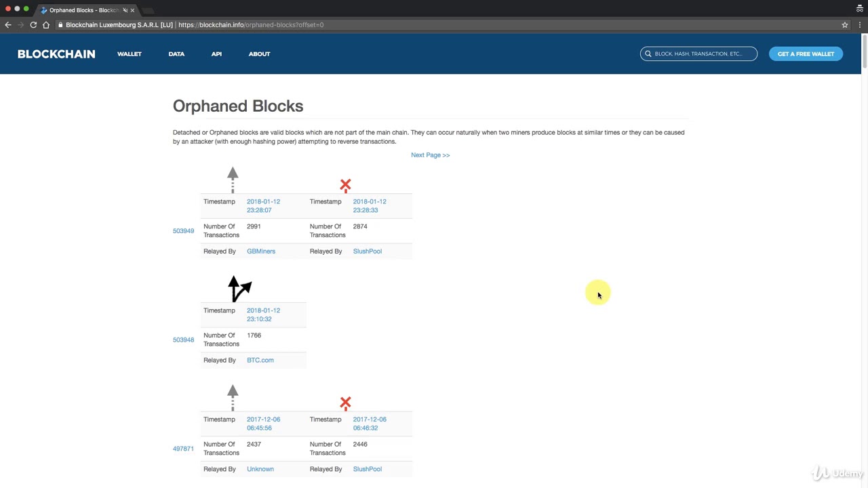Open timestamp 2018-01-12 23:10:32 link

point(263,315)
